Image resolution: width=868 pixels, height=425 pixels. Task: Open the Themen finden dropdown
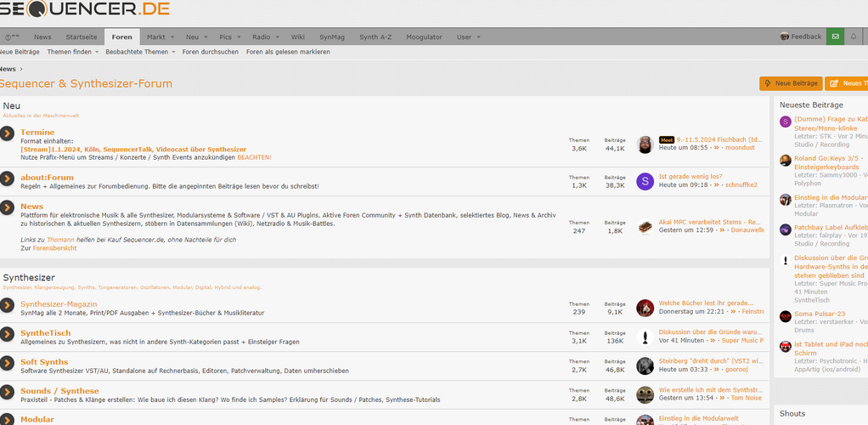pos(72,52)
